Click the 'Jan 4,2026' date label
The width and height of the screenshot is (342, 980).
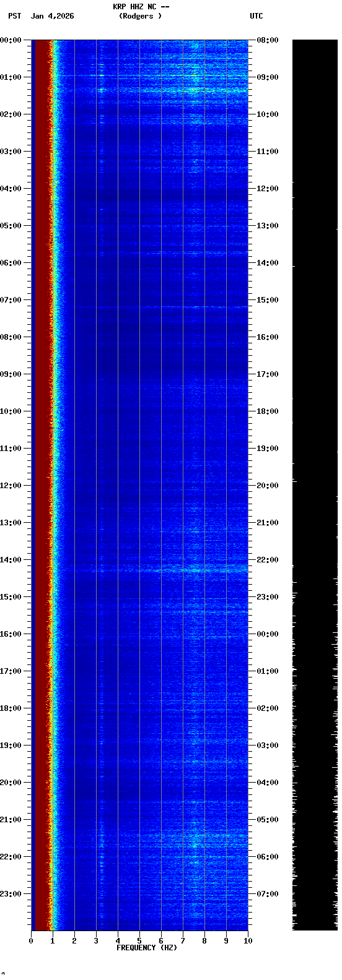53,16
